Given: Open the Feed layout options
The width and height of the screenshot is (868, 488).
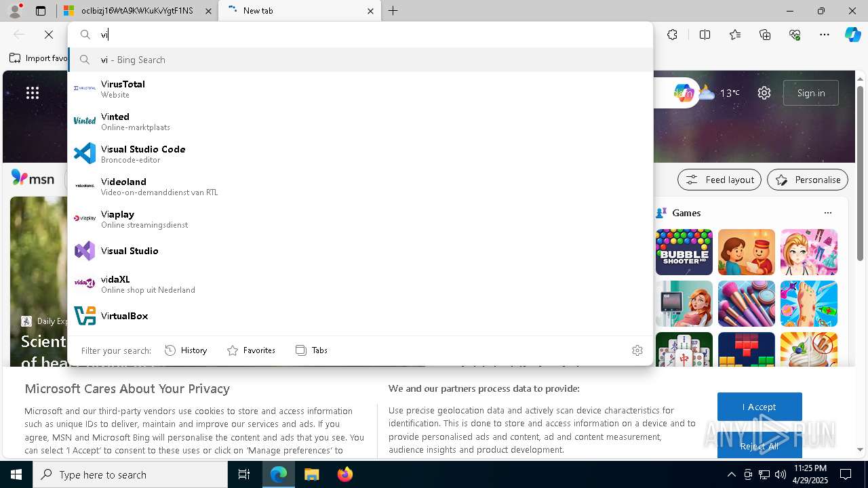Looking at the screenshot, I should [719, 180].
